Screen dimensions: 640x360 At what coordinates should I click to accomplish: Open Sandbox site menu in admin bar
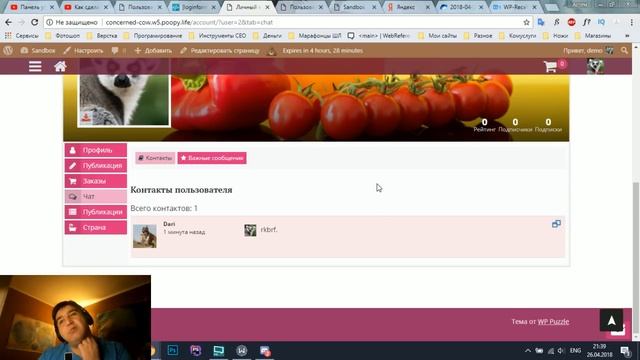[x=38, y=51]
